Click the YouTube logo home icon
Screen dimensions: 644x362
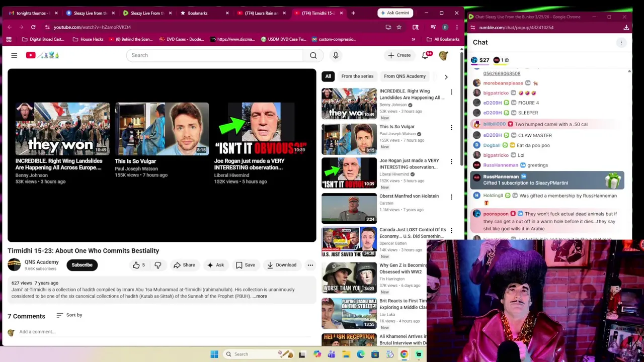coord(42,55)
